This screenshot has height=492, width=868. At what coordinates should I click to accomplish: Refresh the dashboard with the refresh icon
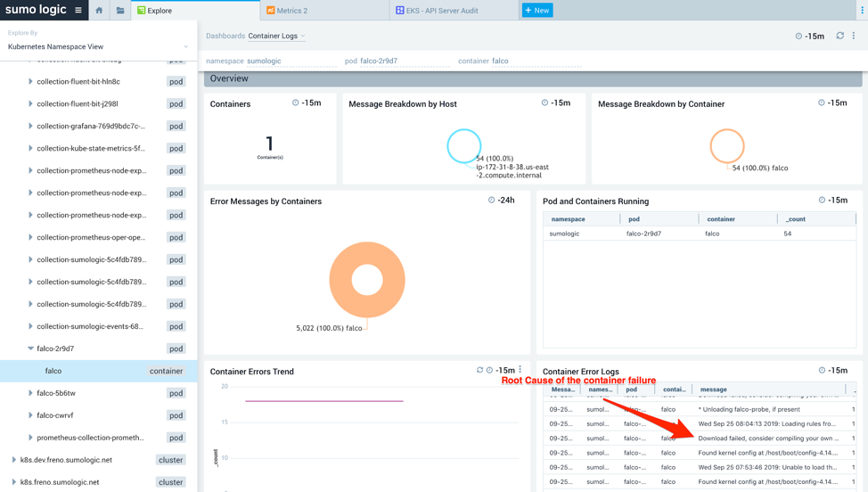click(x=839, y=36)
